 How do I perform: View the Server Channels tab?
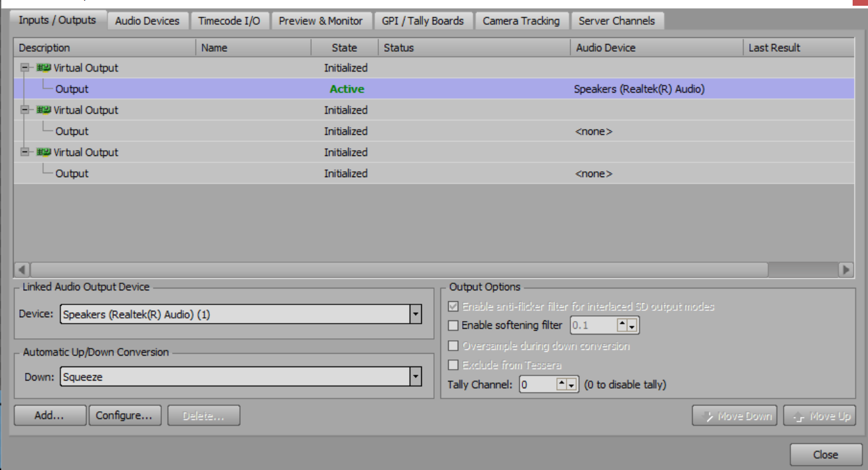[617, 21]
